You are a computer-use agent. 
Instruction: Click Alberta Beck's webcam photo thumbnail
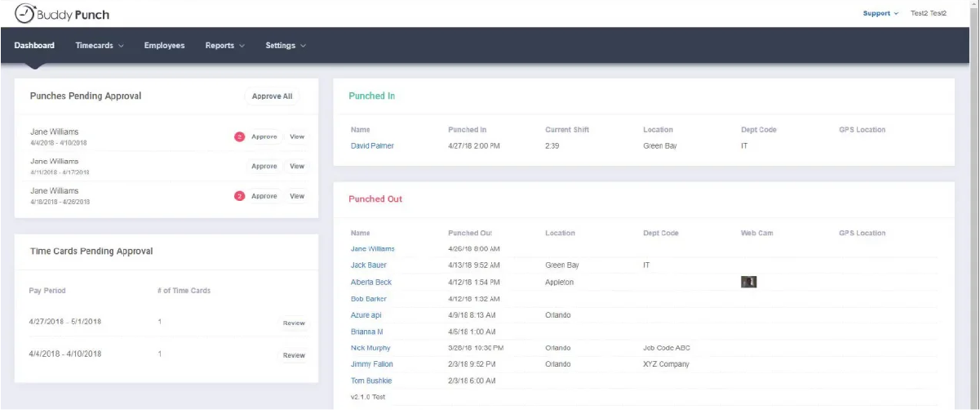pos(748,282)
